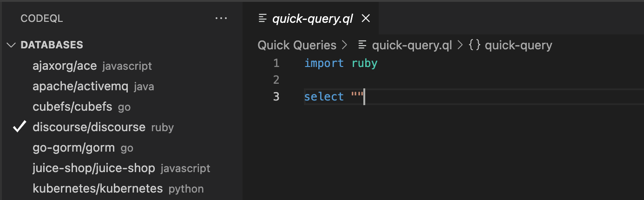Switch to the quick-query.ql editor tab
This screenshot has width=644, height=200.
pyautogui.click(x=312, y=19)
